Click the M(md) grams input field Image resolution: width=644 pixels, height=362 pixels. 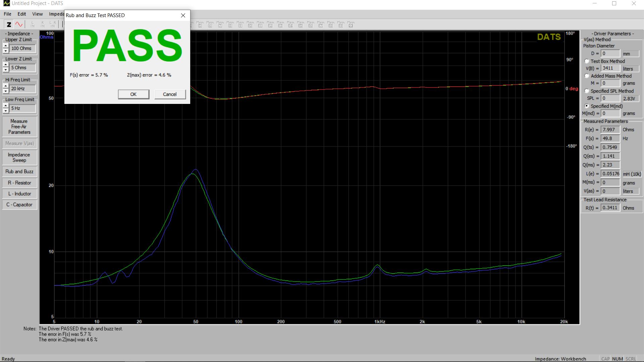pyautogui.click(x=610, y=113)
